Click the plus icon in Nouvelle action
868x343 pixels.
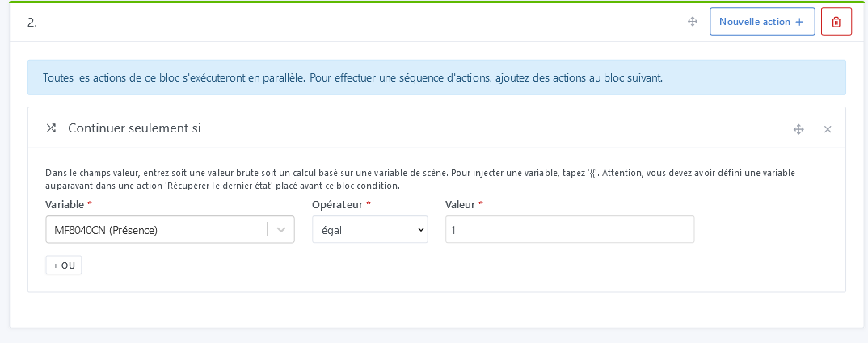tap(799, 22)
